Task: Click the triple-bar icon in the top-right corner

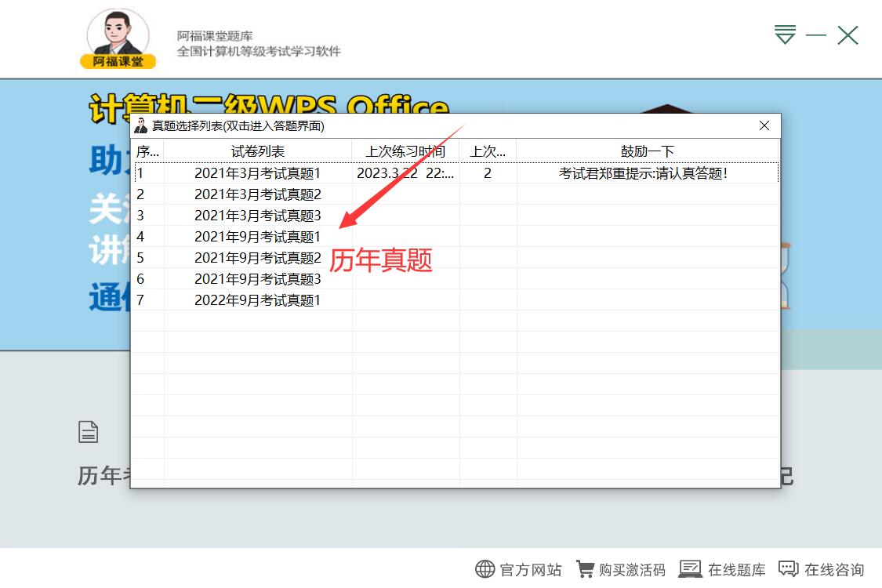Action: (x=784, y=35)
